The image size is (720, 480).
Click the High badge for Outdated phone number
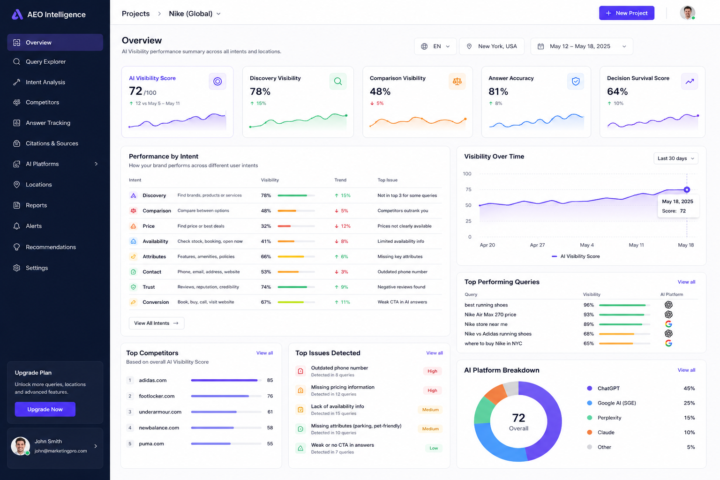tap(432, 371)
